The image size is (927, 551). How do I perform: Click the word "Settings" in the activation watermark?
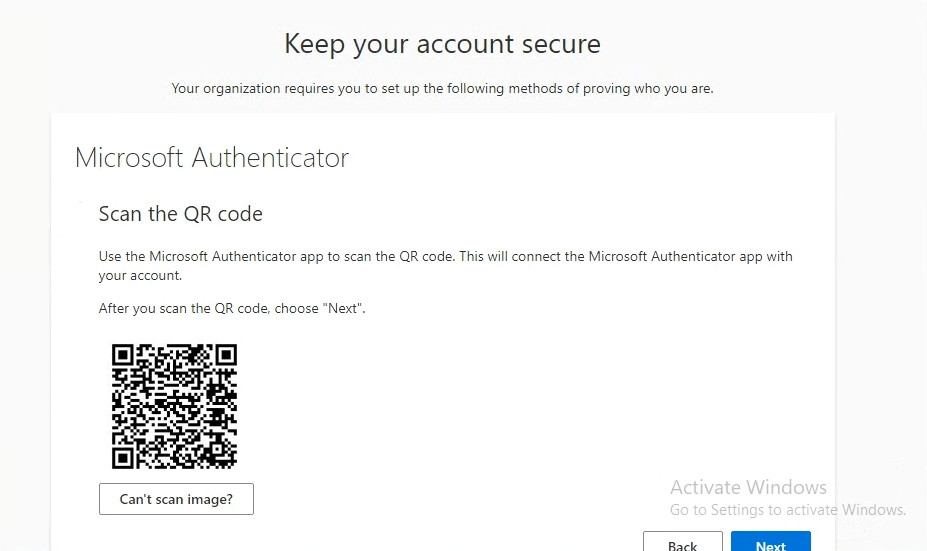tap(732, 510)
